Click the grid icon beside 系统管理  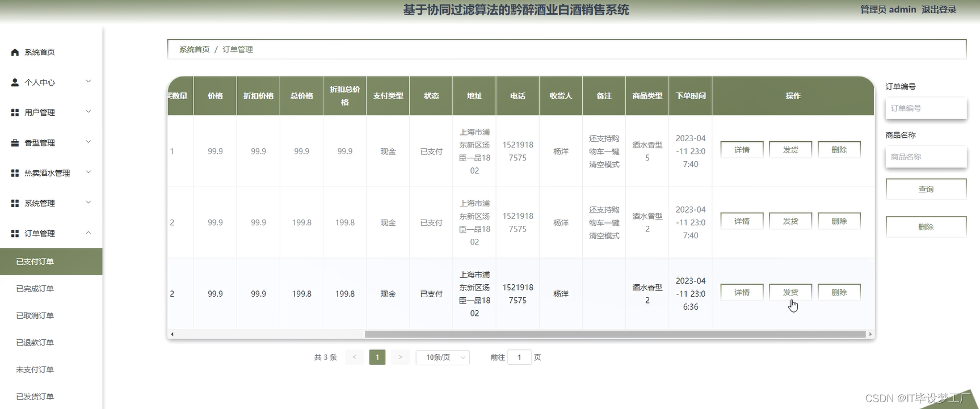tap(15, 203)
